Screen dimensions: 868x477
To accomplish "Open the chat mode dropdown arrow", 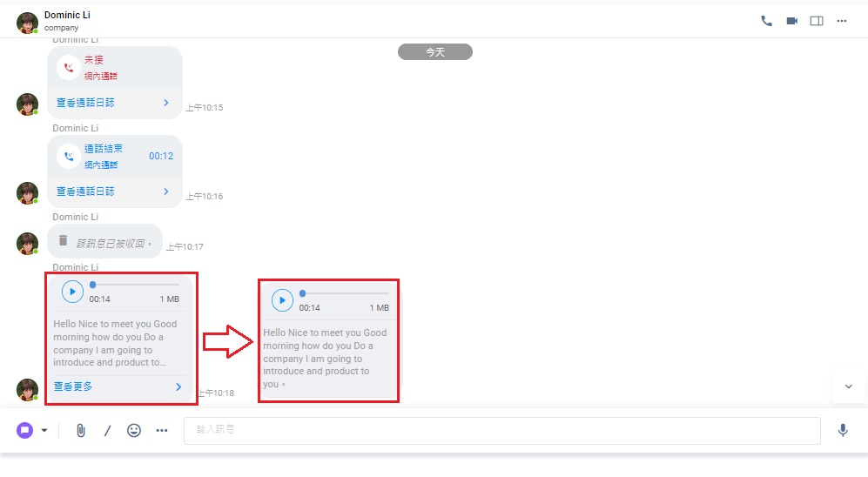I will pos(44,430).
